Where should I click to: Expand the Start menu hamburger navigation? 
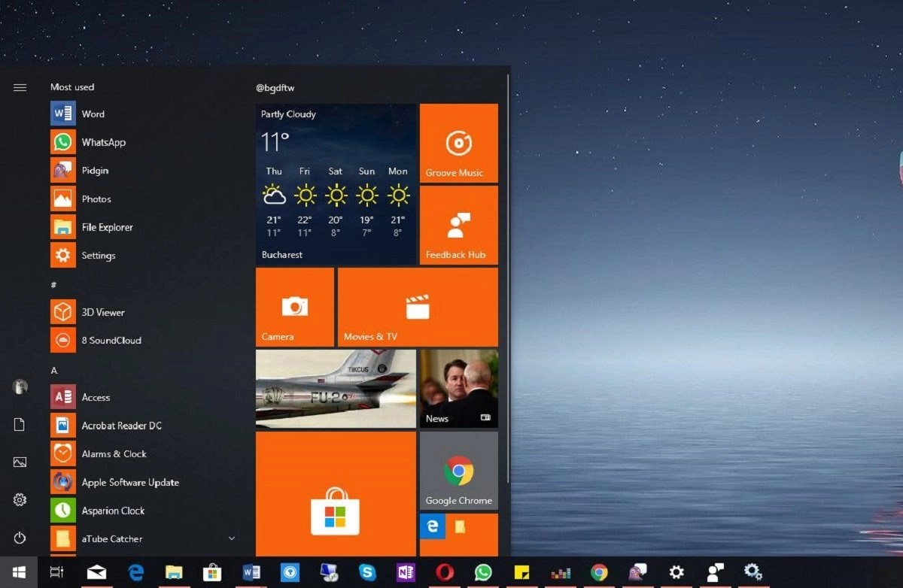(20, 87)
